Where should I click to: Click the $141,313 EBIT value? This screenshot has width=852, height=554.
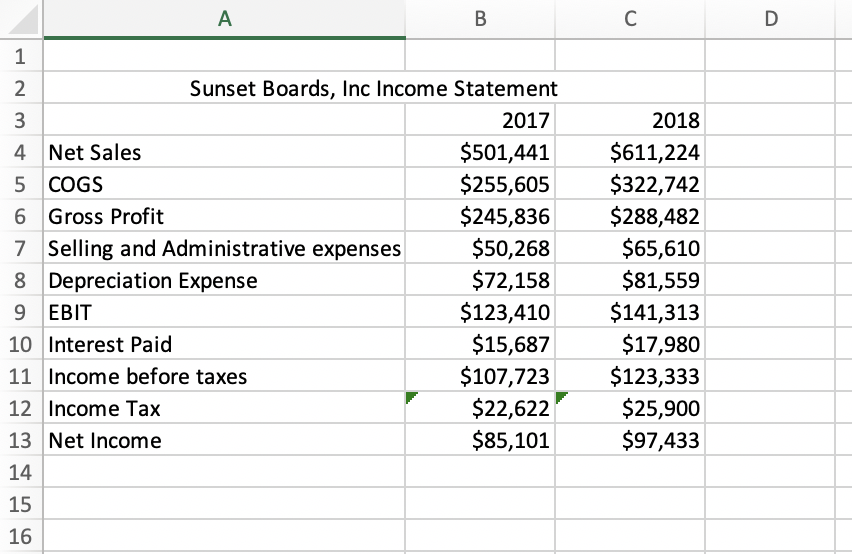pyautogui.click(x=630, y=312)
